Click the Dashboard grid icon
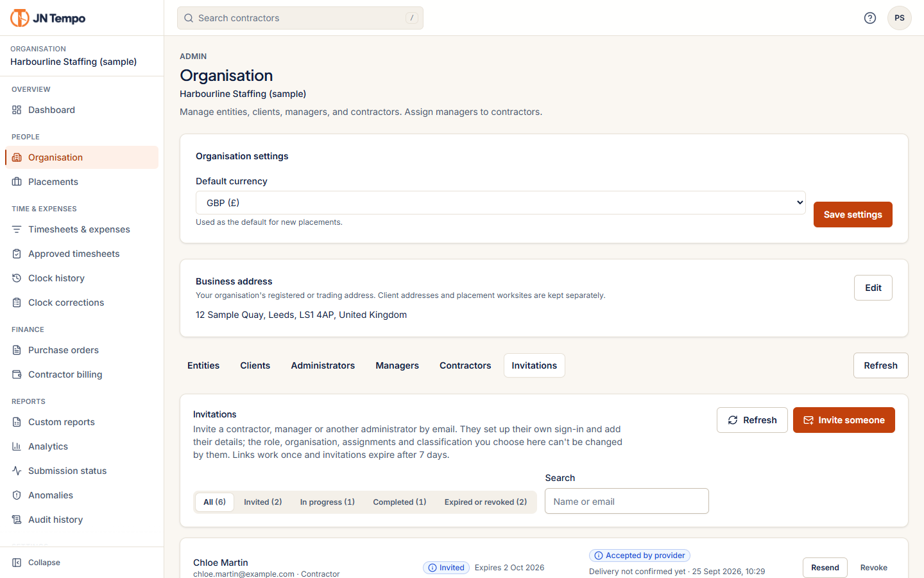Screen dimensions: 924x578 [17, 110]
